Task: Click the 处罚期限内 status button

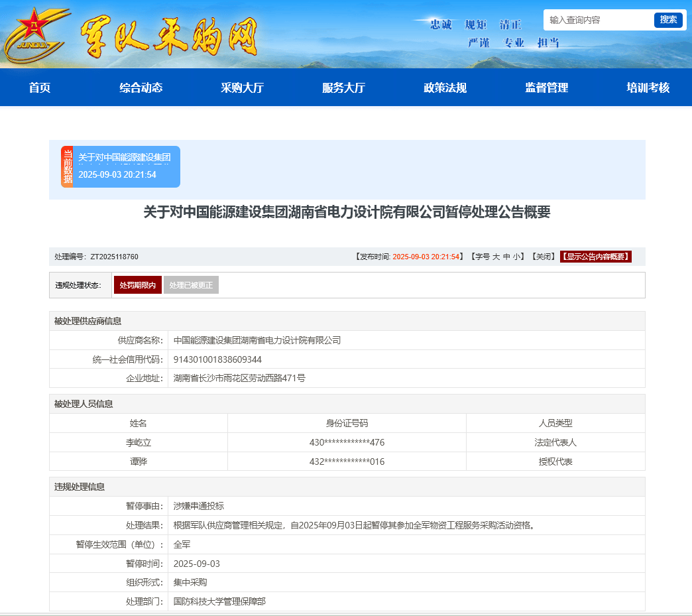Action: [x=138, y=285]
